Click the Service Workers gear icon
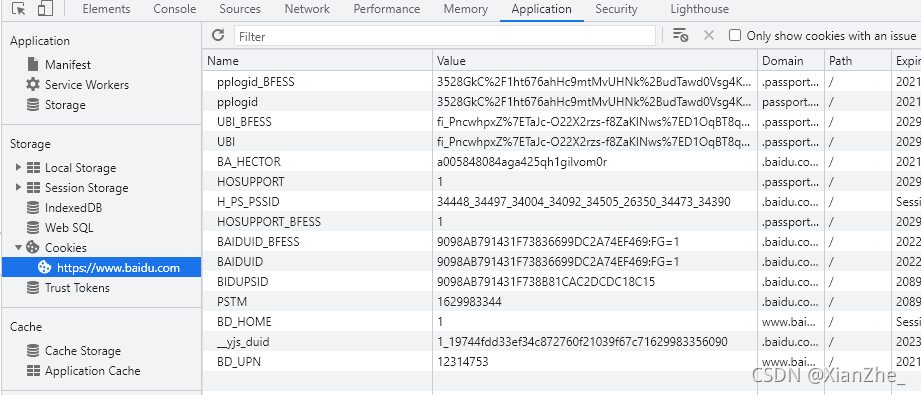This screenshot has width=921, height=395. coord(33,84)
